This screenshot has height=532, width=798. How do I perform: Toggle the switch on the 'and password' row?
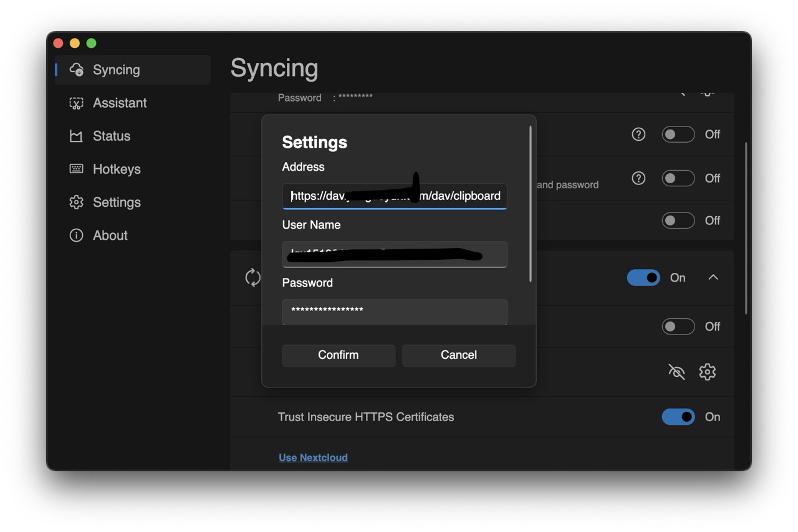click(678, 178)
